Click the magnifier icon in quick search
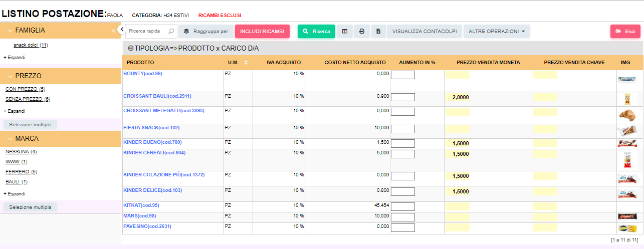The width and height of the screenshot is (644, 249). pyautogui.click(x=171, y=31)
